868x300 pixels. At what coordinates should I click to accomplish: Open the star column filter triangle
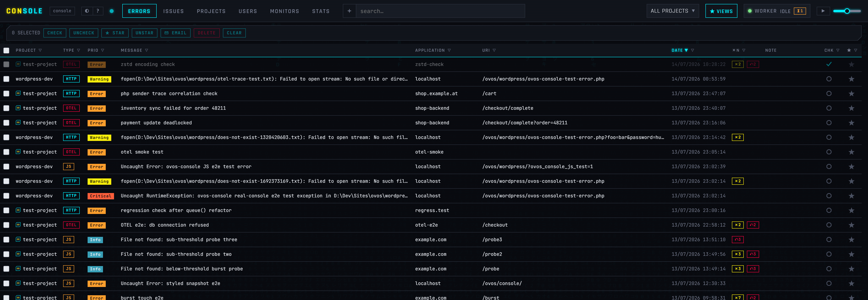tap(856, 50)
